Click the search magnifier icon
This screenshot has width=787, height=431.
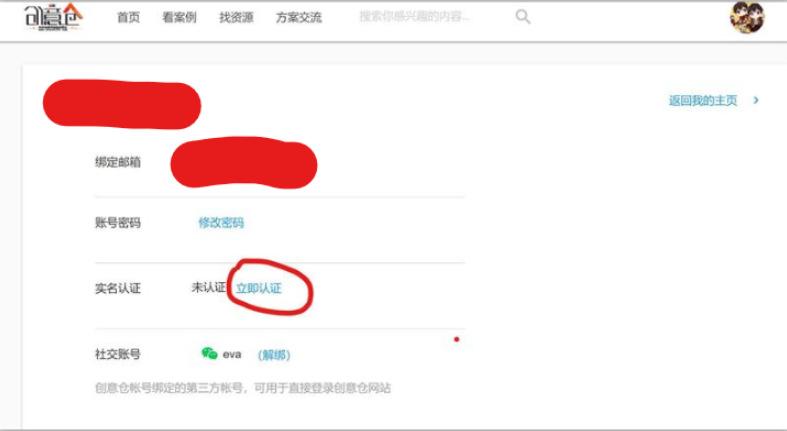coord(522,17)
